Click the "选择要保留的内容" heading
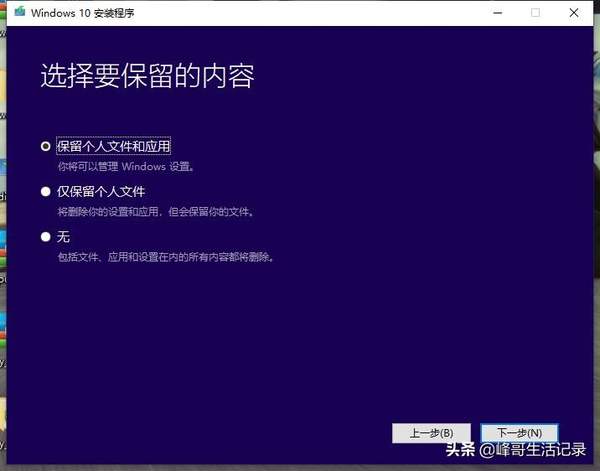The width and height of the screenshot is (600, 471). 147,76
